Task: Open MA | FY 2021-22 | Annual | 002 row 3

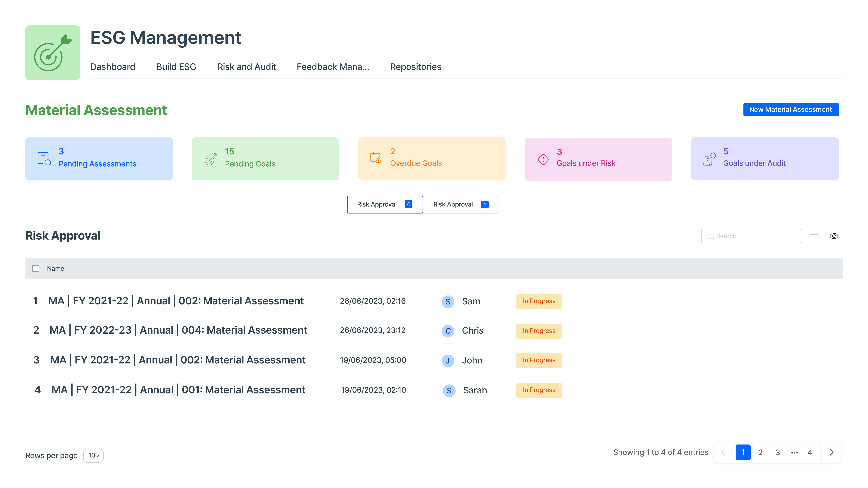Action: tap(178, 360)
